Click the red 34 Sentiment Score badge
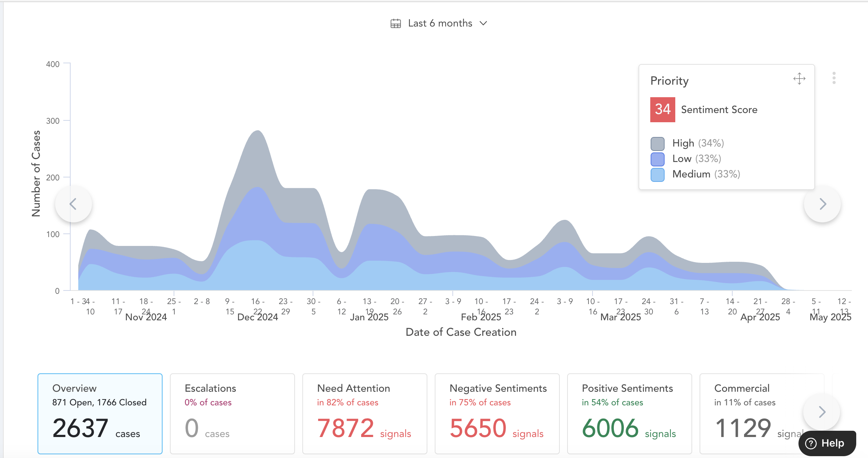Screen dimensions: 868x458 pyautogui.click(x=662, y=110)
